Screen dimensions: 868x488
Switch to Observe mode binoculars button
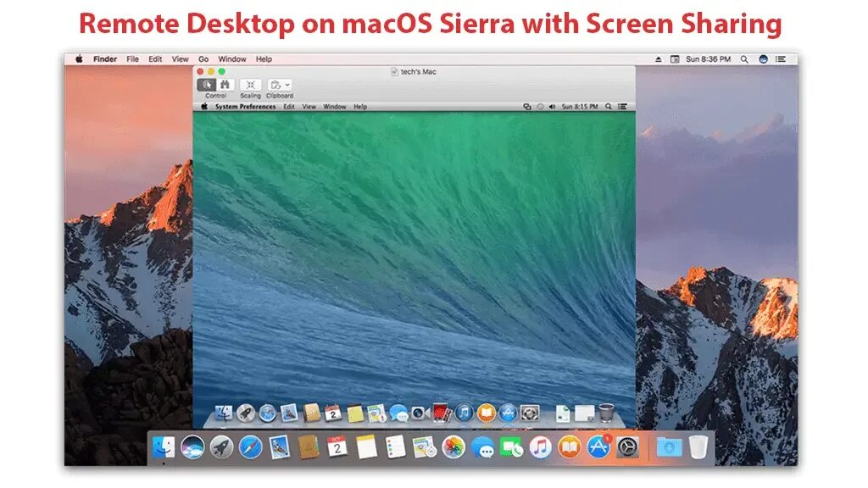[x=225, y=85]
